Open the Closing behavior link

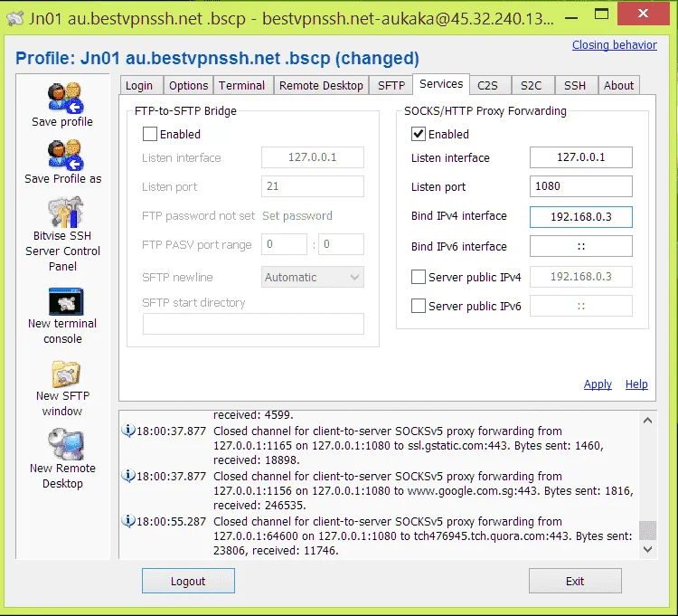click(x=615, y=45)
